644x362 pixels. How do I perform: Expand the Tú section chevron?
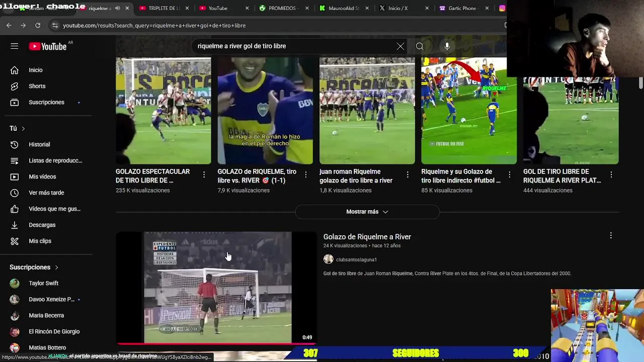(x=23, y=129)
